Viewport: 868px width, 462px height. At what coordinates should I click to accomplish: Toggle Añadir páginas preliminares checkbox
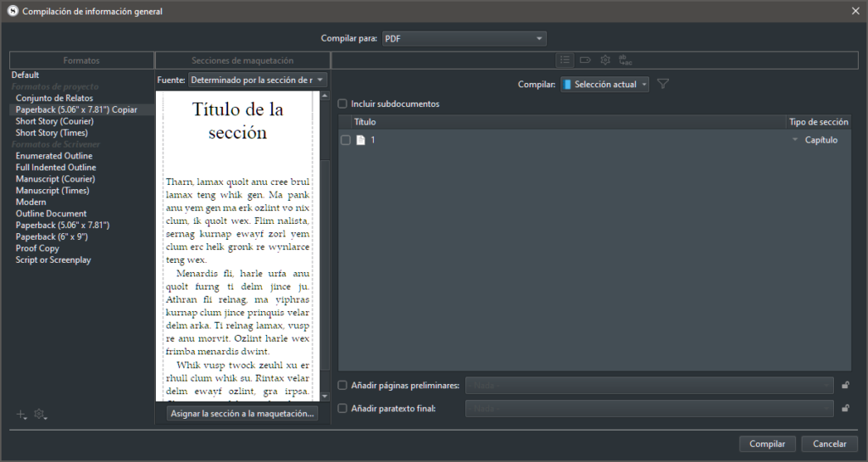click(342, 385)
